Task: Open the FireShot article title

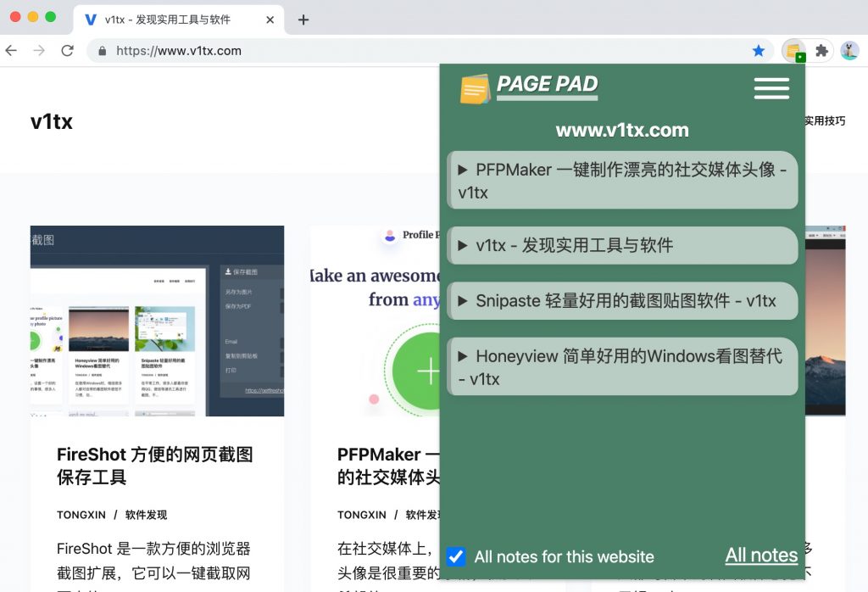Action: tap(155, 466)
